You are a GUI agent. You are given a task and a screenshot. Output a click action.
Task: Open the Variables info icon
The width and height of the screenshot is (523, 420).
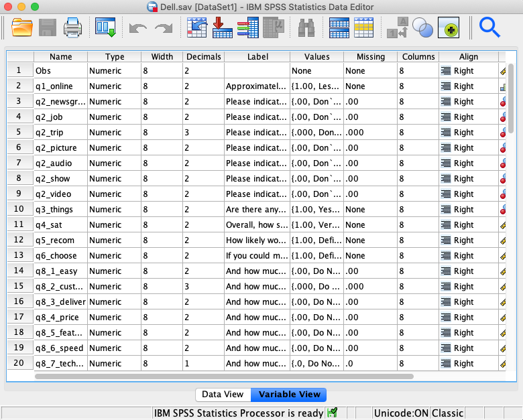tap(248, 27)
